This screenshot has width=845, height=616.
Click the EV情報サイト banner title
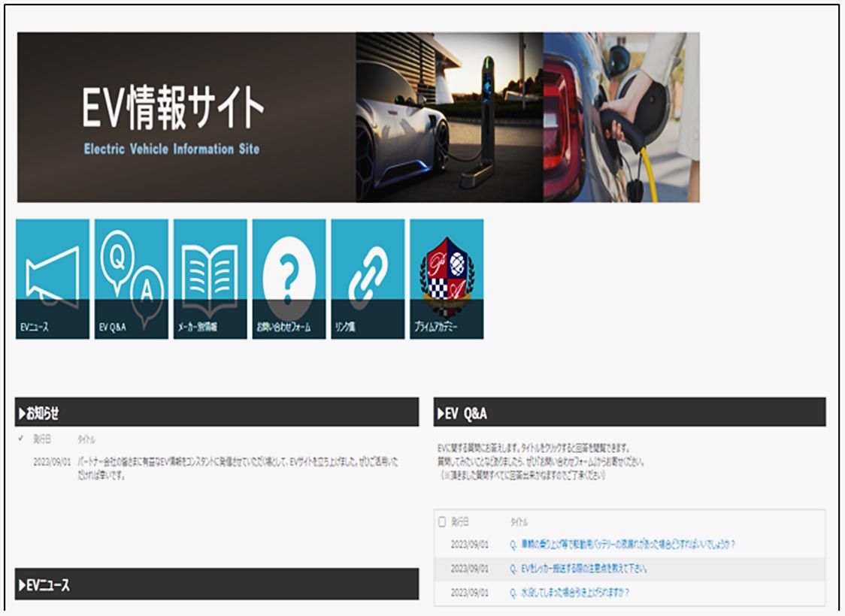[173, 110]
